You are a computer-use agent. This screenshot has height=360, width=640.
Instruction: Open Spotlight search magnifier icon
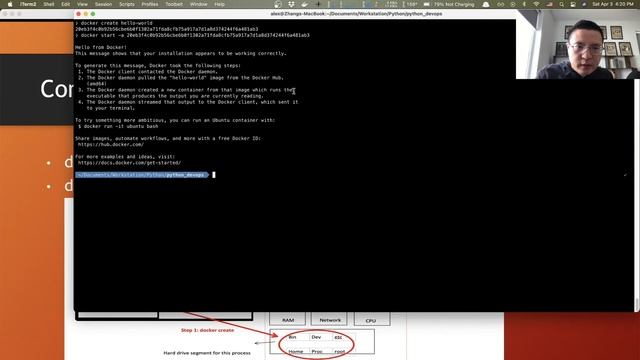(562, 4)
